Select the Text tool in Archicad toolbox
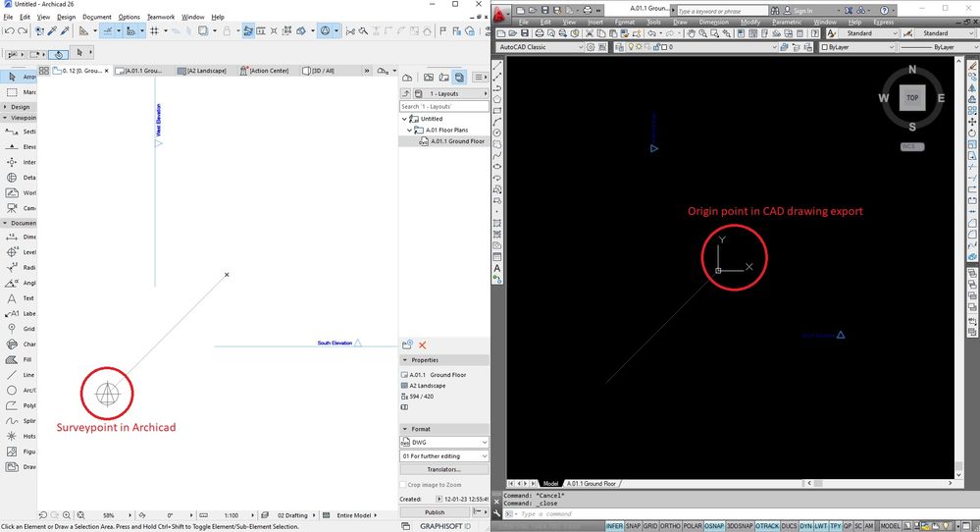The height and width of the screenshot is (532, 980). (x=19, y=298)
